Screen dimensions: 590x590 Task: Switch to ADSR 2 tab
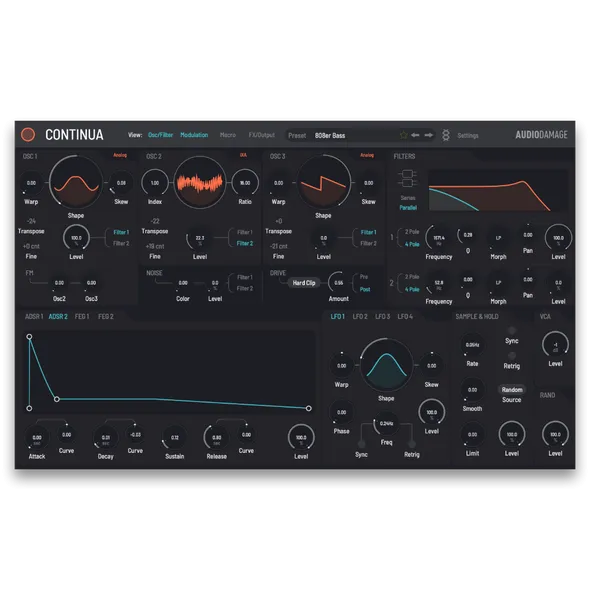point(58,317)
